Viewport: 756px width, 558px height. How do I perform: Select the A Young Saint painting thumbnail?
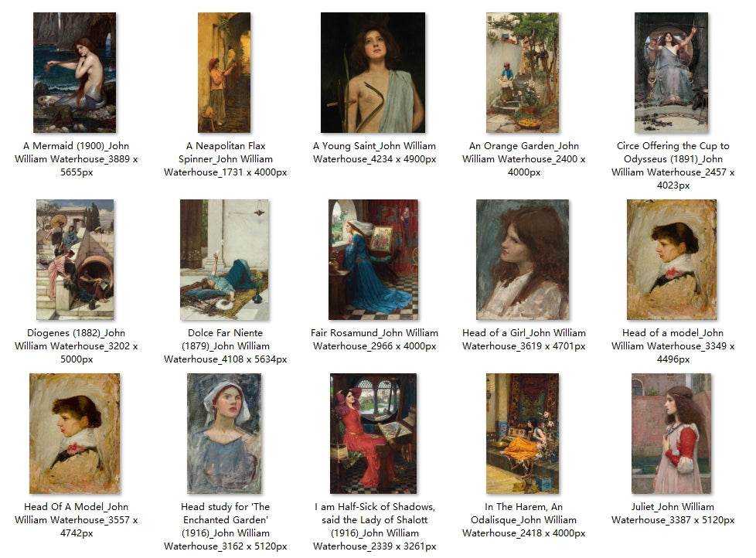click(x=373, y=73)
